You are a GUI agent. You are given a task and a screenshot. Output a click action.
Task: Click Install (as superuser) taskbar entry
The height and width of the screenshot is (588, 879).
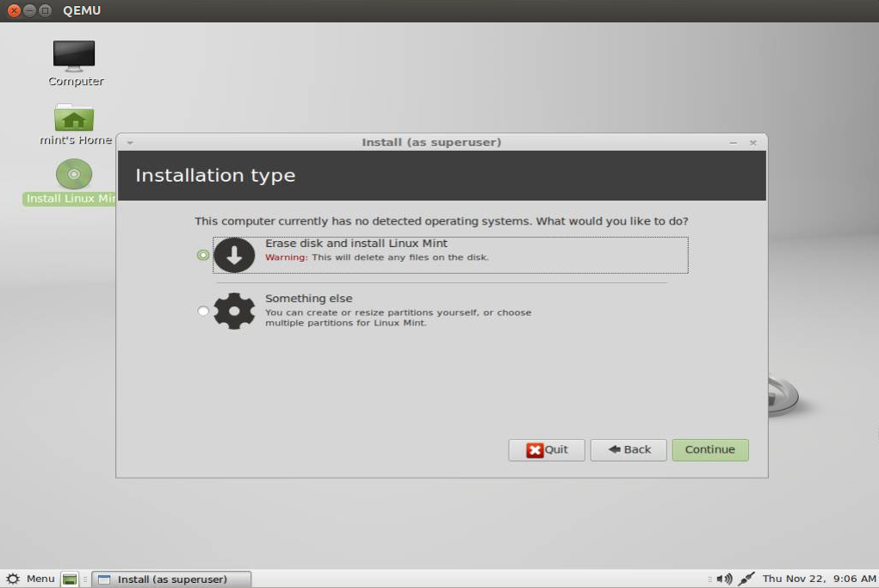point(171,579)
